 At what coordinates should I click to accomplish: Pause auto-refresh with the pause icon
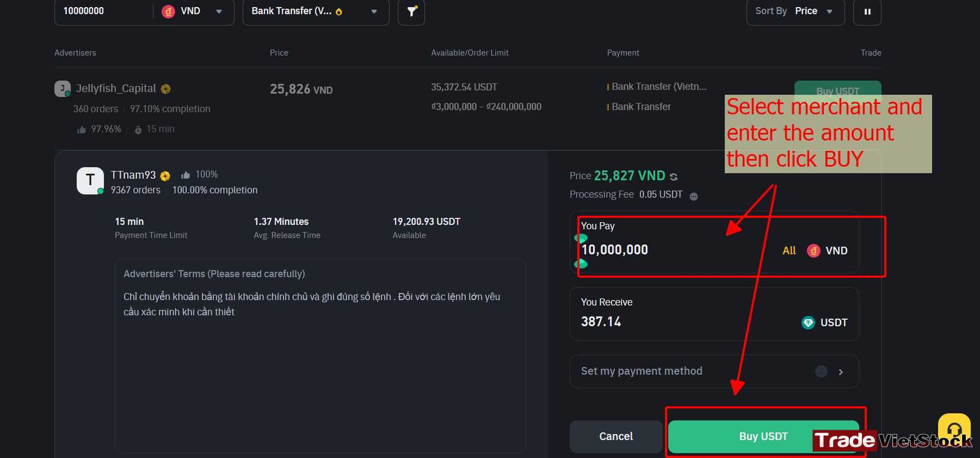pyautogui.click(x=867, y=11)
